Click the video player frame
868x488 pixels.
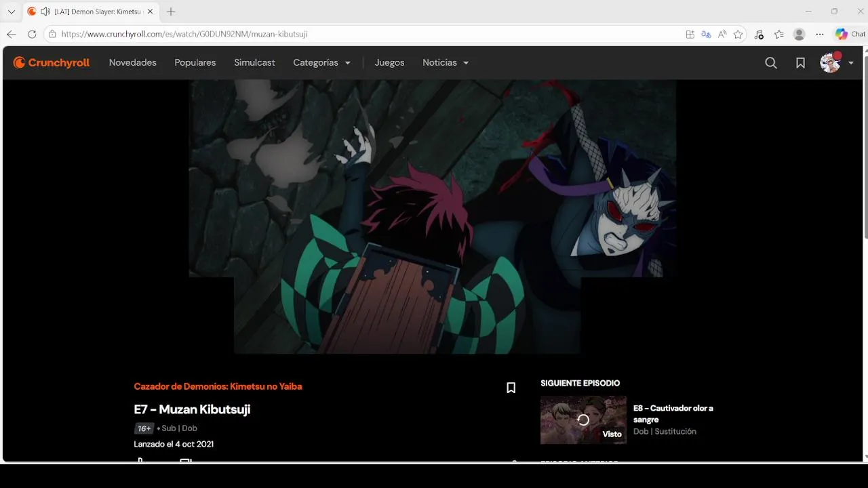coord(433,217)
